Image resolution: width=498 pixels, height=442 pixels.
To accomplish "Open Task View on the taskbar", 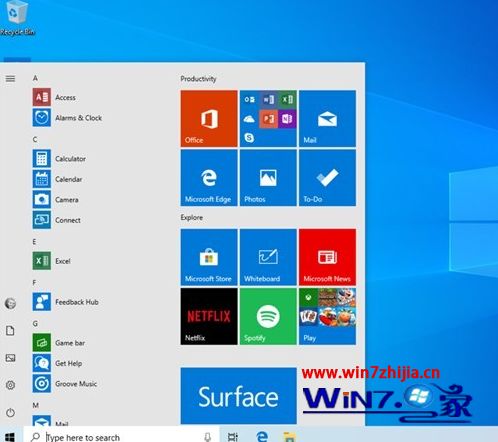I will click(233, 437).
